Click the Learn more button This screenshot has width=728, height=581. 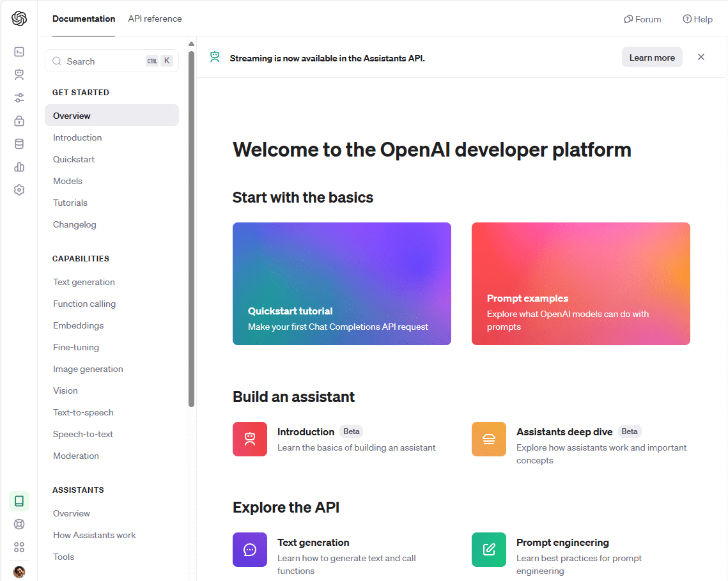(x=652, y=57)
